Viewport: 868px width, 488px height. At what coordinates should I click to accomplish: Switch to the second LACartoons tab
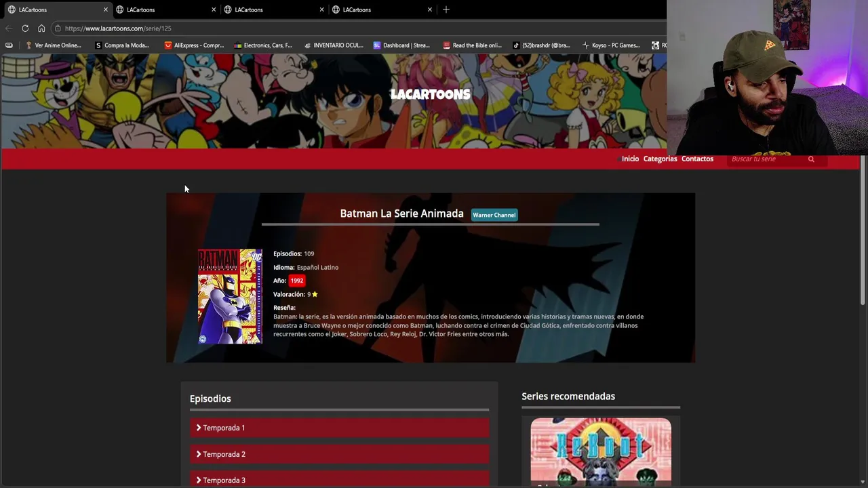[x=165, y=9]
